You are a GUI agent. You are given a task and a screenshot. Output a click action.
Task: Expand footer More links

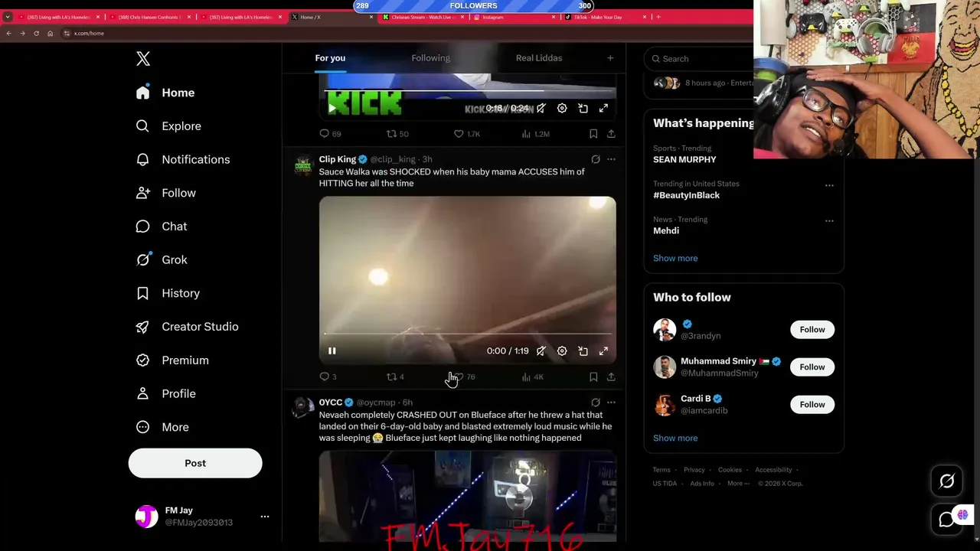click(x=738, y=484)
